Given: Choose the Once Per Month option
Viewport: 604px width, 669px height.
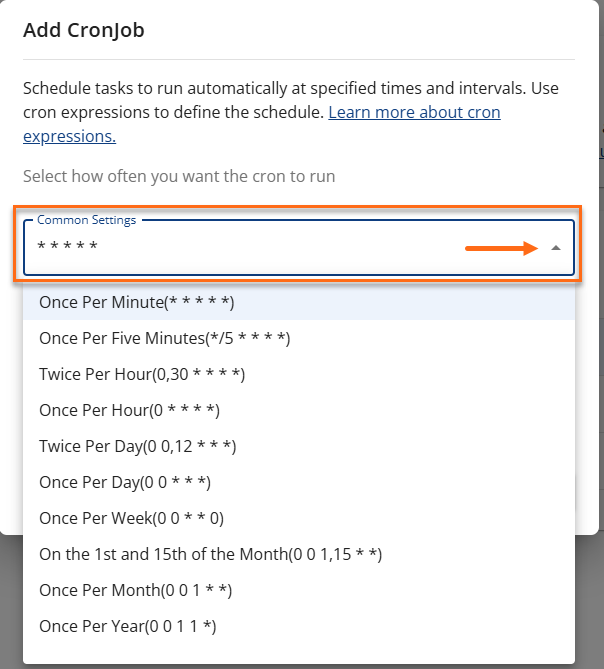Looking at the screenshot, I should (x=135, y=590).
